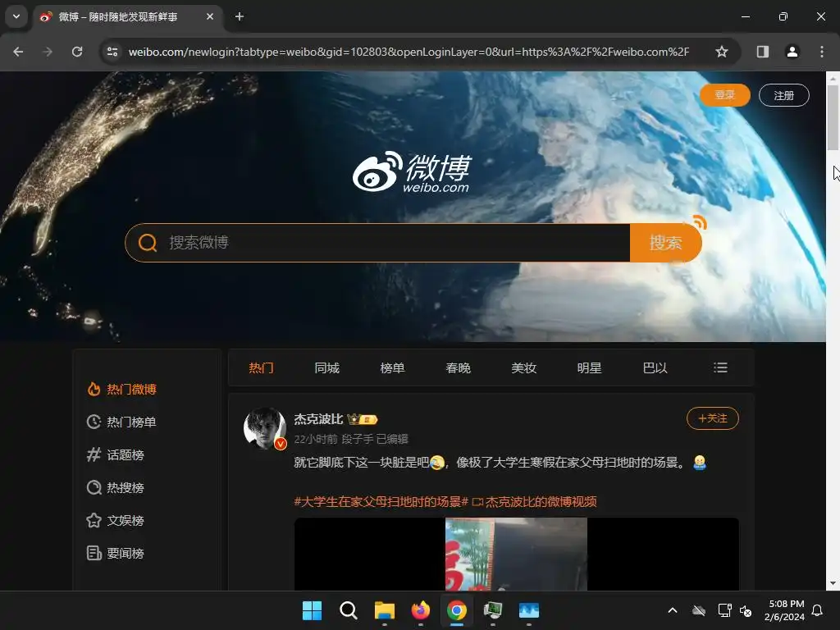Go forward to the next page
This screenshot has height=630, width=840.
pyautogui.click(x=48, y=52)
